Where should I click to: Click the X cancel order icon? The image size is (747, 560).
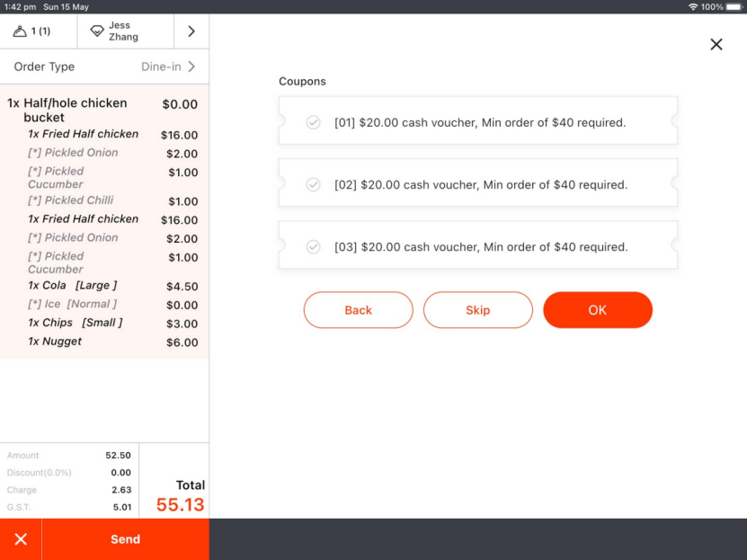21,539
